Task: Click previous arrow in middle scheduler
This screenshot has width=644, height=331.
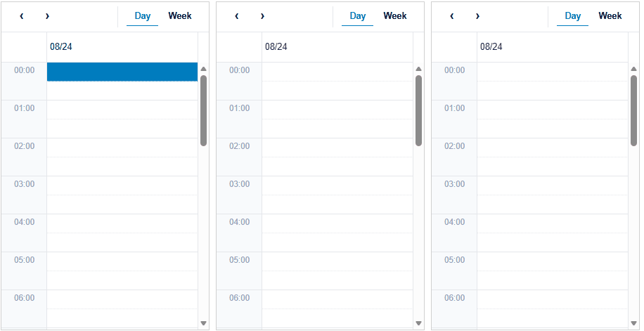Action: [x=237, y=16]
